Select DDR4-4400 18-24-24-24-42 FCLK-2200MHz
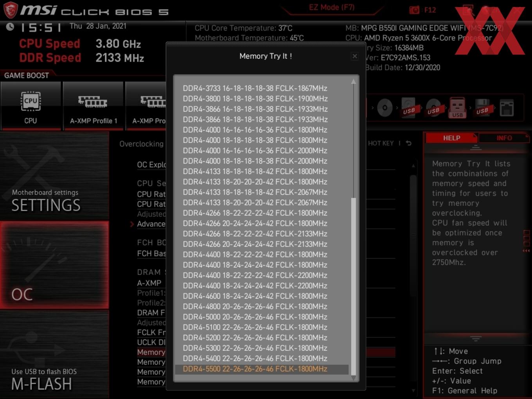This screenshot has width=532, height=399. point(255,286)
